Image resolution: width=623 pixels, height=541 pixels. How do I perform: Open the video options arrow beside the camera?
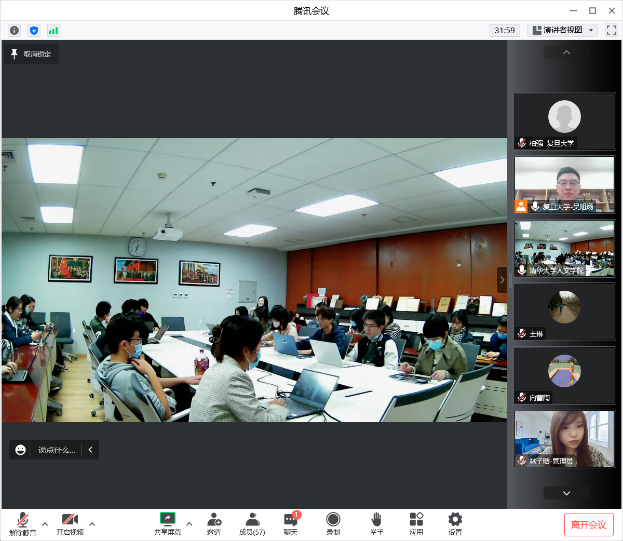coord(92,523)
